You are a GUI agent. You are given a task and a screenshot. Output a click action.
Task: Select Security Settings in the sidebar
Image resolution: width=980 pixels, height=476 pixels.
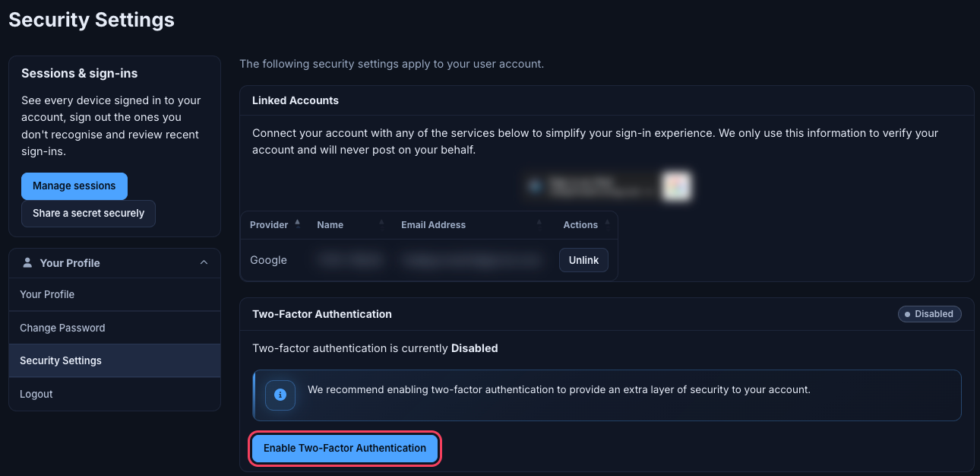(115, 360)
